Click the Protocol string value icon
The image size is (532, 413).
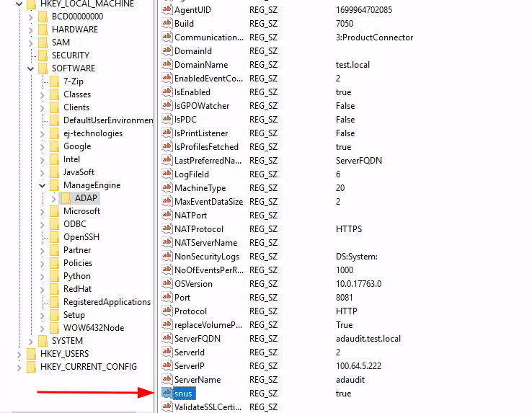[x=167, y=311]
